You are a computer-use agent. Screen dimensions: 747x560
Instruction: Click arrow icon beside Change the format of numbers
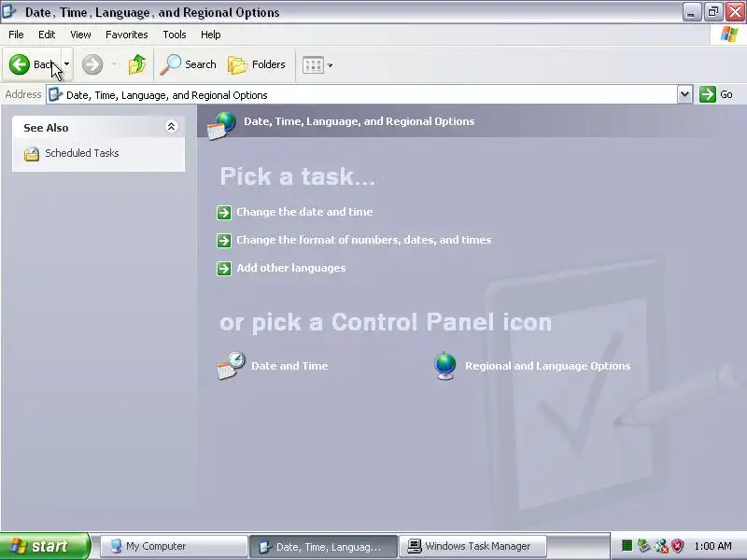pyautogui.click(x=224, y=241)
